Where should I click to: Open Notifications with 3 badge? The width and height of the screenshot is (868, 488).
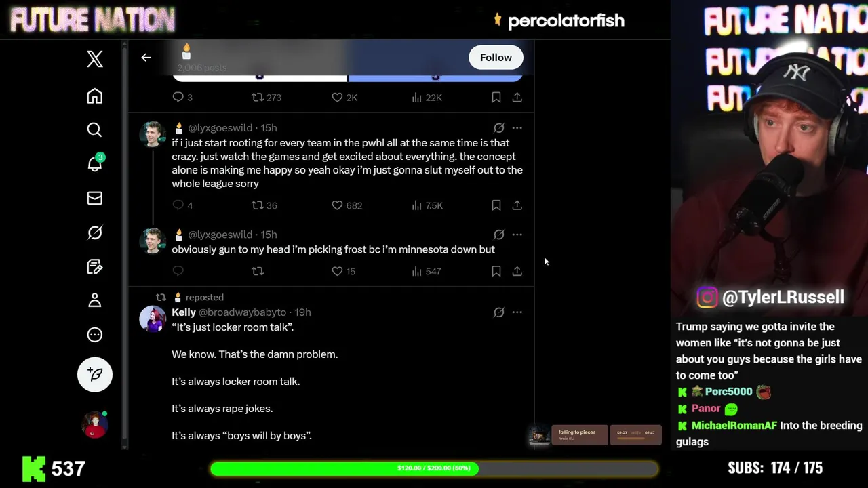(95, 163)
